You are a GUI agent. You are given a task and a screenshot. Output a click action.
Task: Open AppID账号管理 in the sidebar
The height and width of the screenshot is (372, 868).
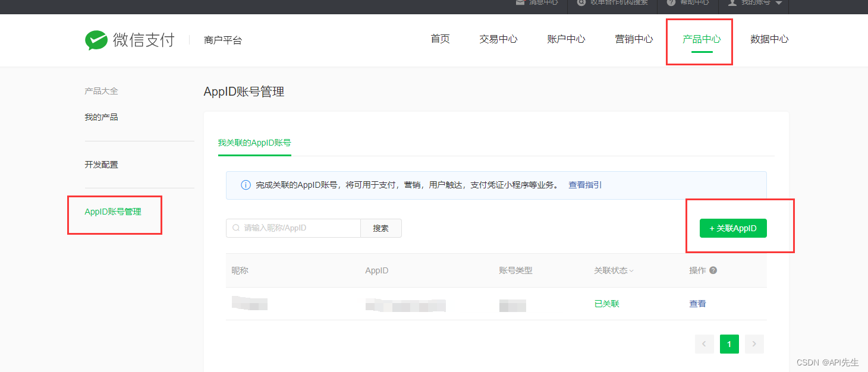(x=113, y=212)
